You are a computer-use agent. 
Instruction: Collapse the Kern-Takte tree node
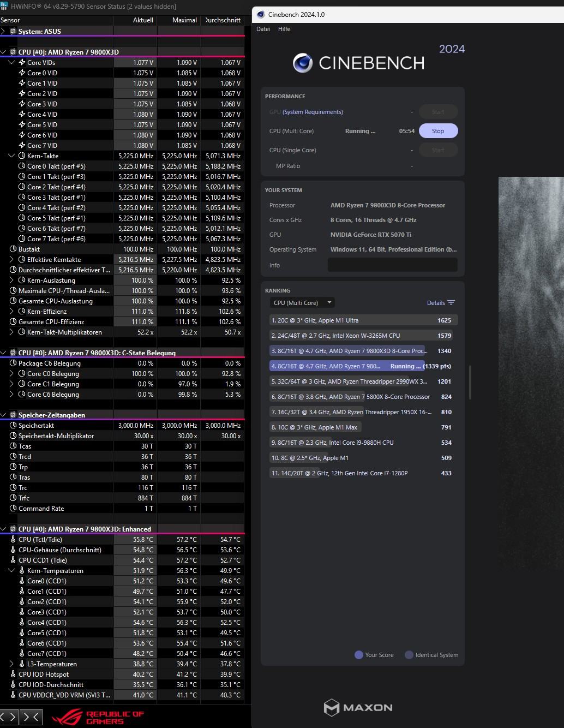pyautogui.click(x=11, y=156)
